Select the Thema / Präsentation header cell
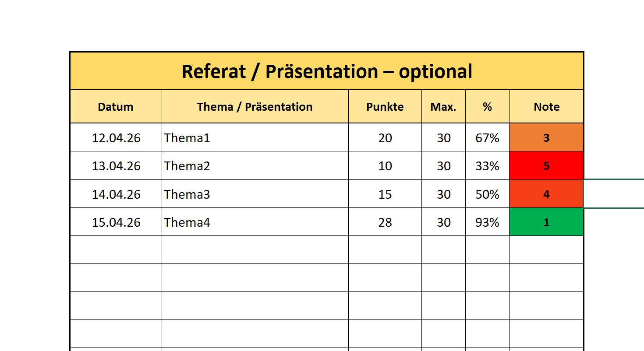Viewport: 644px width, 351px height. (x=255, y=106)
